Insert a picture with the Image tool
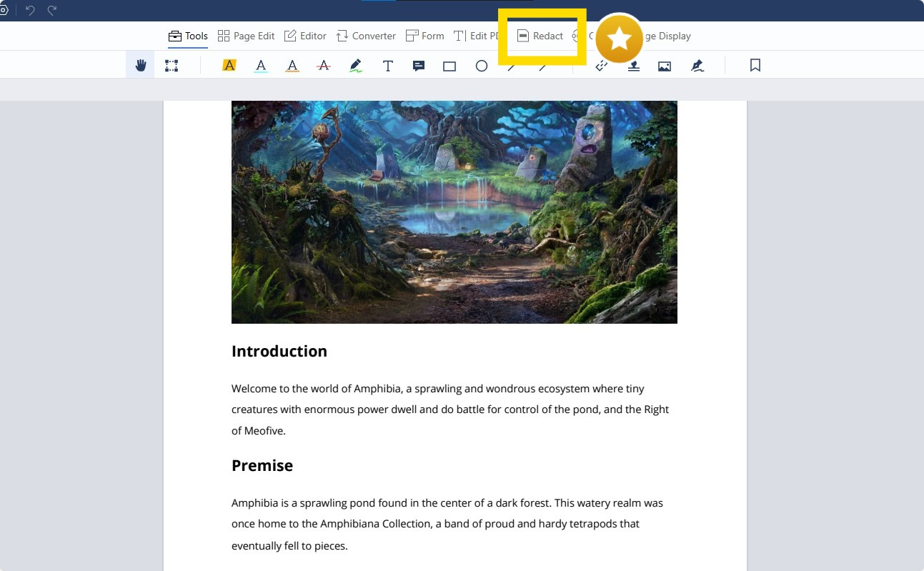 [x=665, y=66]
